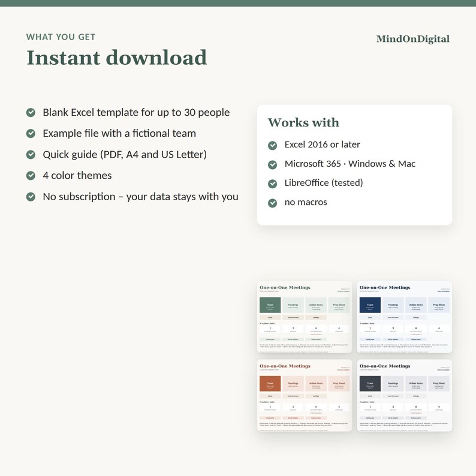Click the '4 color themes' text

(77, 176)
